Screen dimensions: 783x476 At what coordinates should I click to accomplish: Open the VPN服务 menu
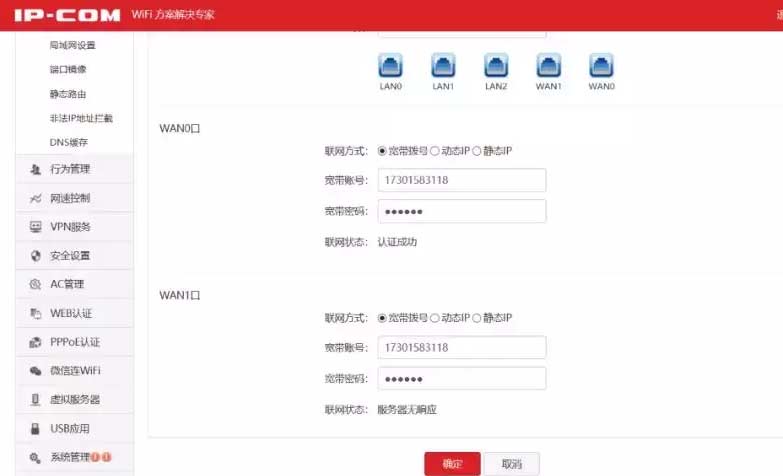pos(74,227)
